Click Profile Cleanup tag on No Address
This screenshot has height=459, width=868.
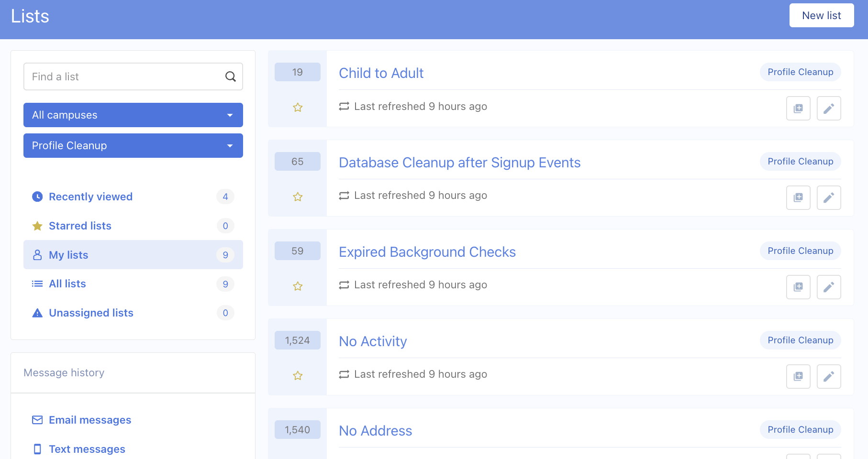[801, 430]
